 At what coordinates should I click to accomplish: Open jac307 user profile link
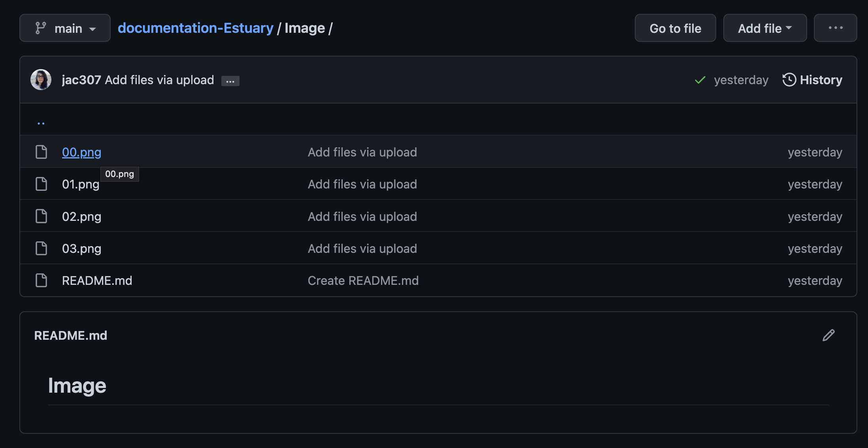click(x=81, y=80)
